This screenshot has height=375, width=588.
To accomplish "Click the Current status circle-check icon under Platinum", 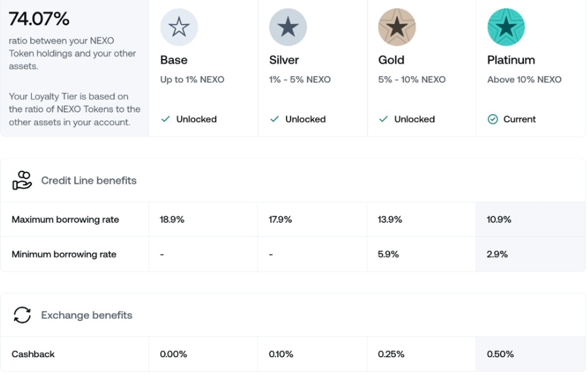I will [x=492, y=119].
